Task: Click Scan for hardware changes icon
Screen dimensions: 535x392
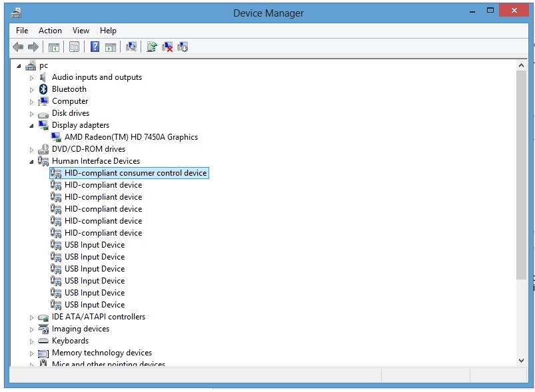Action: tap(131, 47)
